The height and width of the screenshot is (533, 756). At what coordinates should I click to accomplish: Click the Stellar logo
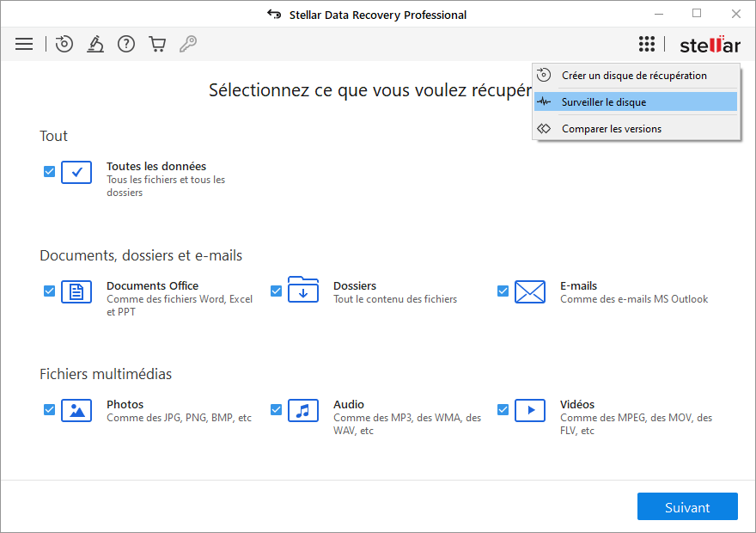click(x=709, y=45)
